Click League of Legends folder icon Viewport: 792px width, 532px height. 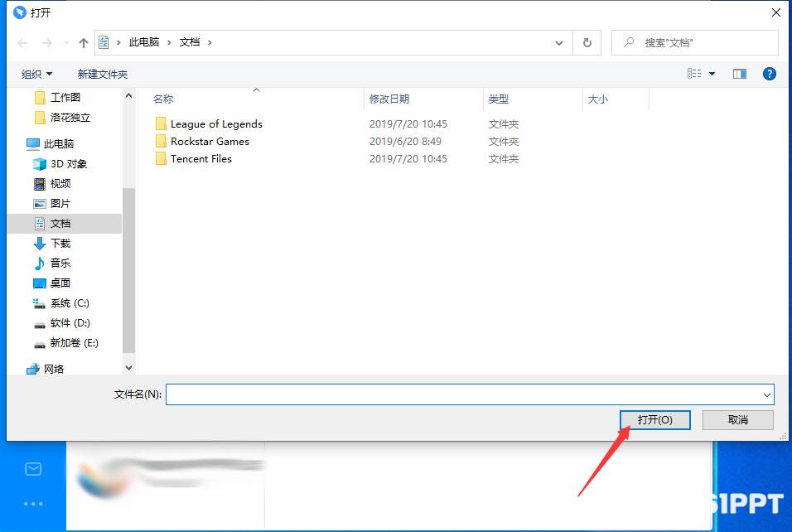click(161, 123)
